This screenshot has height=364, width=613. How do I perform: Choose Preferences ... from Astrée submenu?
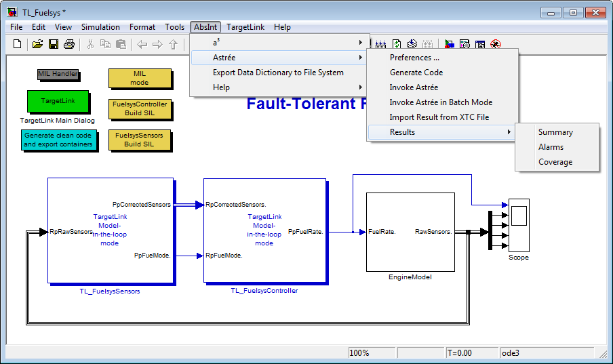[441, 58]
